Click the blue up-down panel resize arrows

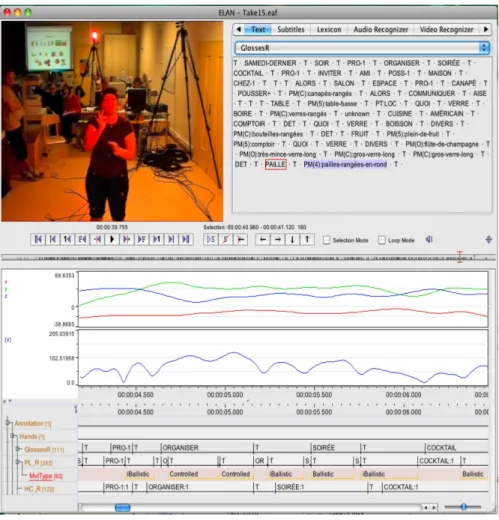(489, 239)
